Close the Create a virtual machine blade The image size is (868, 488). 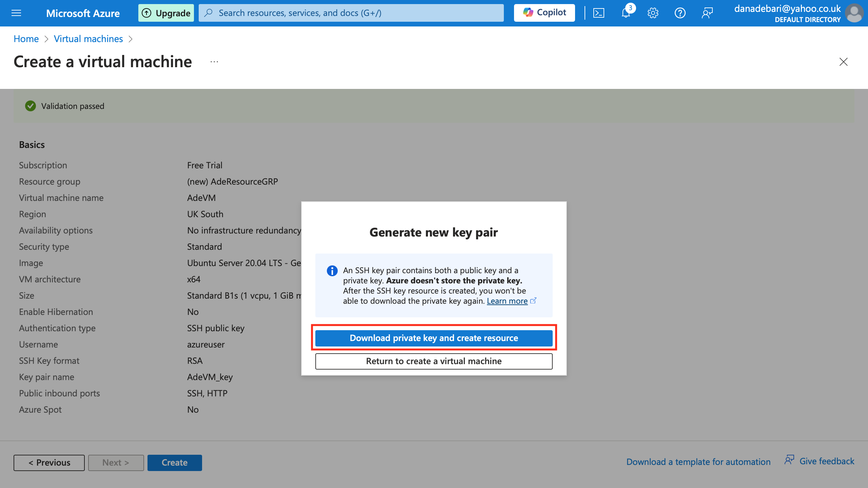(843, 62)
